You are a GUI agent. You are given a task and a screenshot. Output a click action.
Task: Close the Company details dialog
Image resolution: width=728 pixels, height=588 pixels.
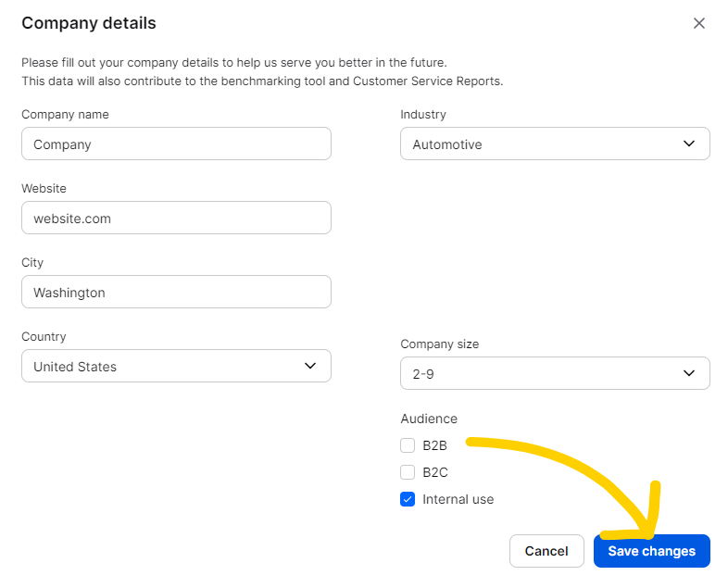(698, 23)
